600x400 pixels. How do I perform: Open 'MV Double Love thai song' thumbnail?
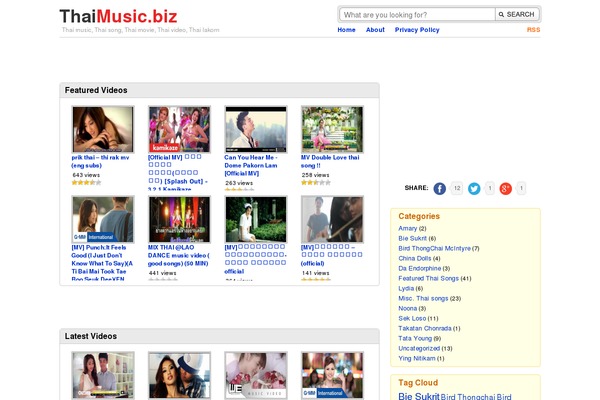click(332, 129)
